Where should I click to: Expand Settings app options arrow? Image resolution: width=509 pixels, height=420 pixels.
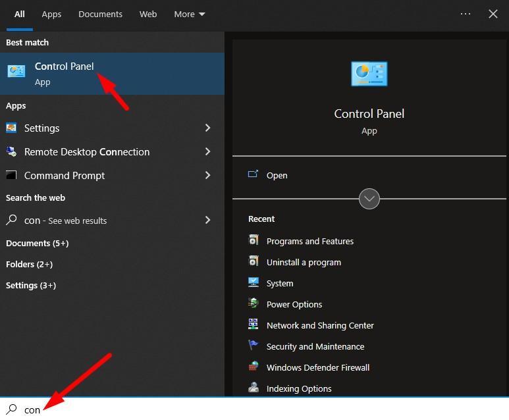point(208,128)
